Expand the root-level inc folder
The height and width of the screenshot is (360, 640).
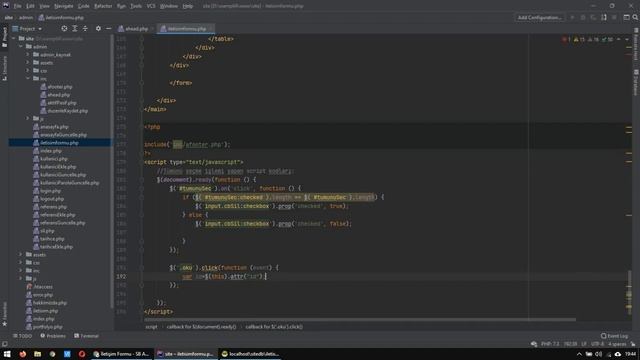21,271
